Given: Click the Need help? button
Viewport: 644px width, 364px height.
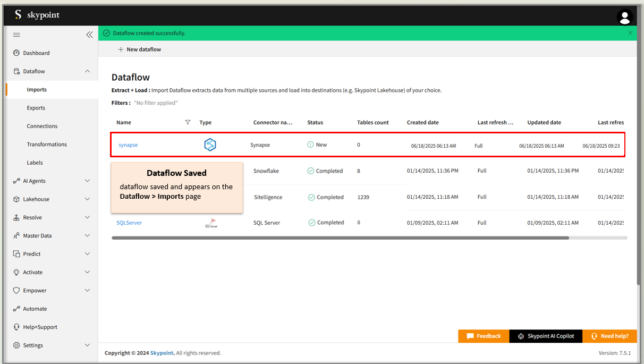Looking at the screenshot, I should [x=609, y=336].
